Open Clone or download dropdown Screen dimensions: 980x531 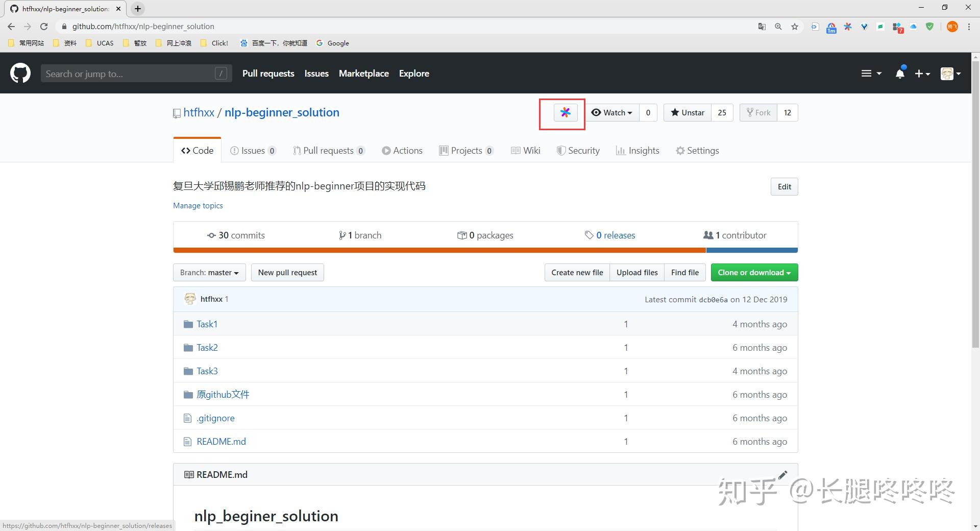tap(754, 272)
